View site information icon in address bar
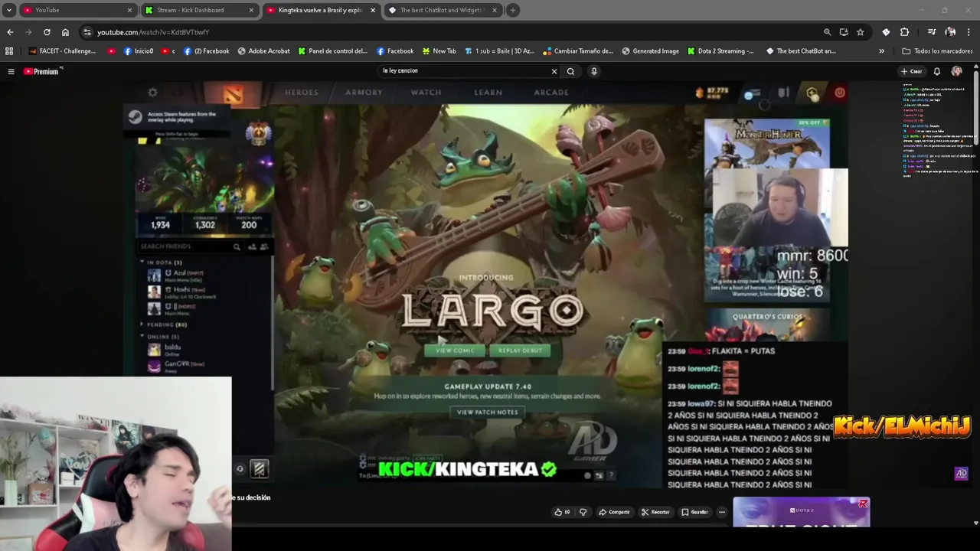The image size is (980, 551). [87, 32]
